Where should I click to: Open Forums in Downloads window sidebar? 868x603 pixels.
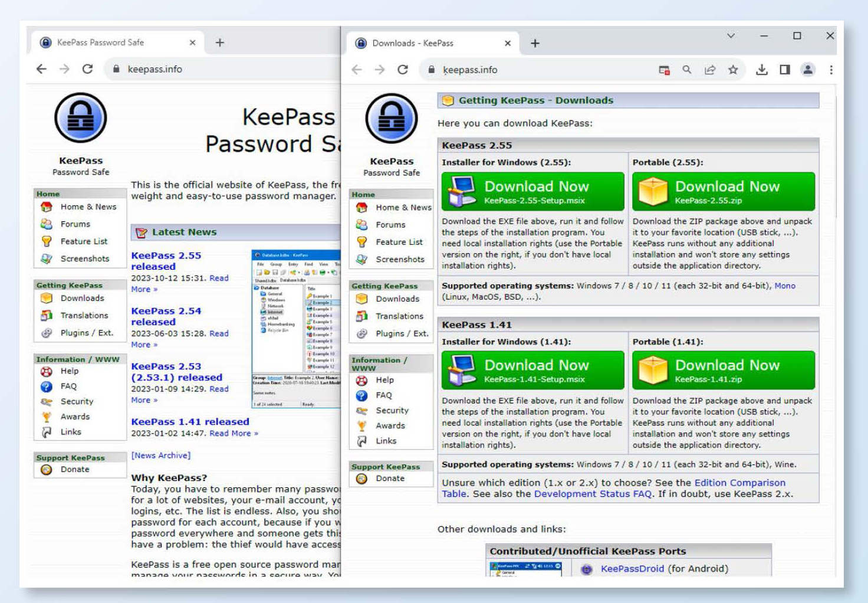click(390, 225)
